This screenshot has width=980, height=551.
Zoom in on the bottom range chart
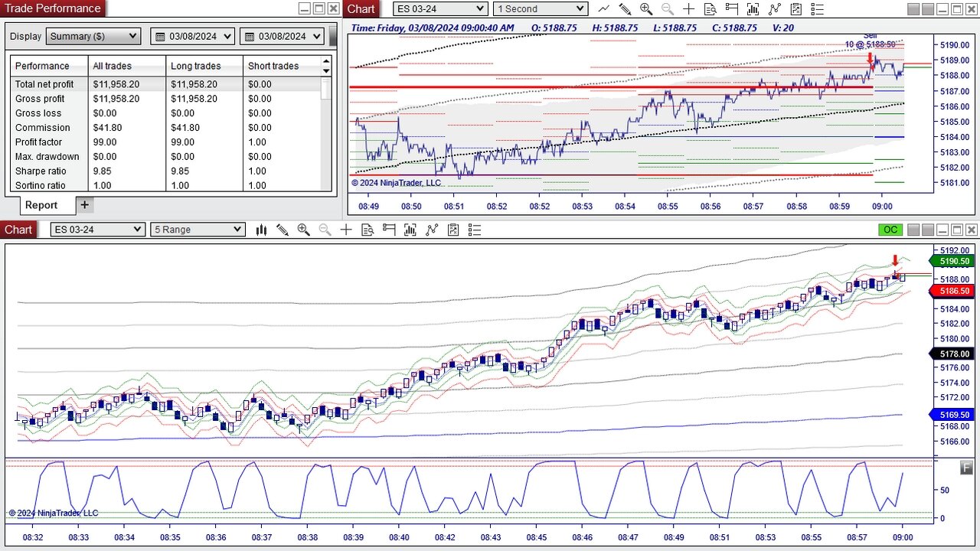point(303,230)
